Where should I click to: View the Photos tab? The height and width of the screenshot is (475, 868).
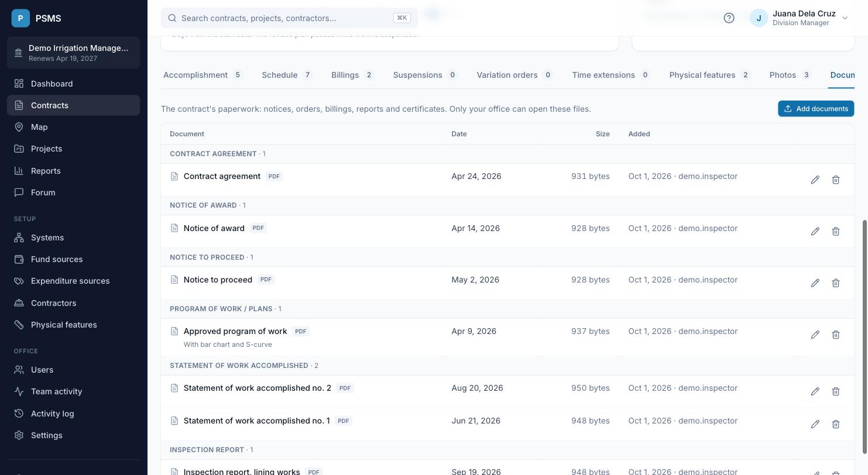click(x=790, y=75)
